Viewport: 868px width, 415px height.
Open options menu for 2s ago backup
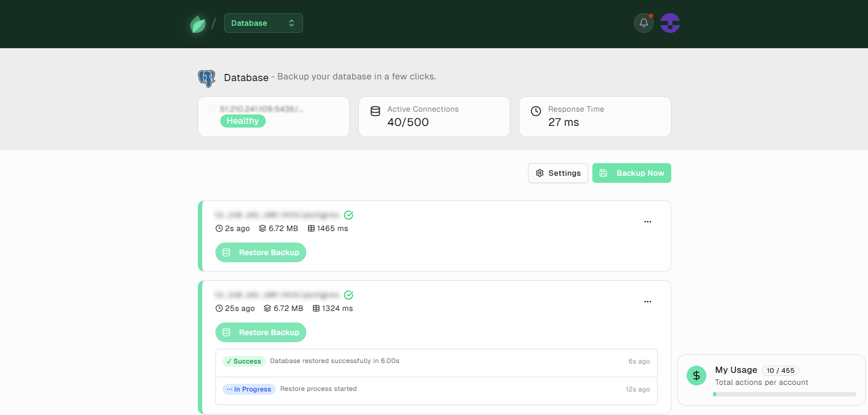pyautogui.click(x=648, y=222)
